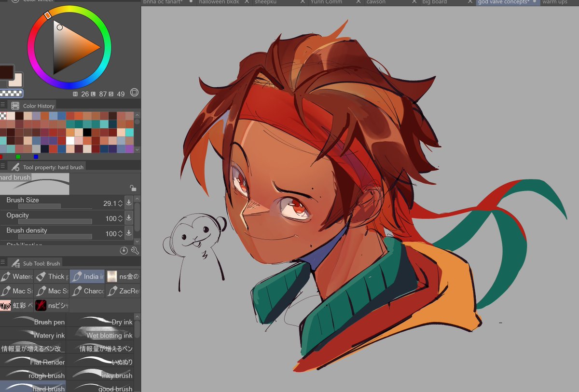Open the Tool property panel menu
The height and width of the screenshot is (392, 579).
pyautogui.click(x=3, y=166)
